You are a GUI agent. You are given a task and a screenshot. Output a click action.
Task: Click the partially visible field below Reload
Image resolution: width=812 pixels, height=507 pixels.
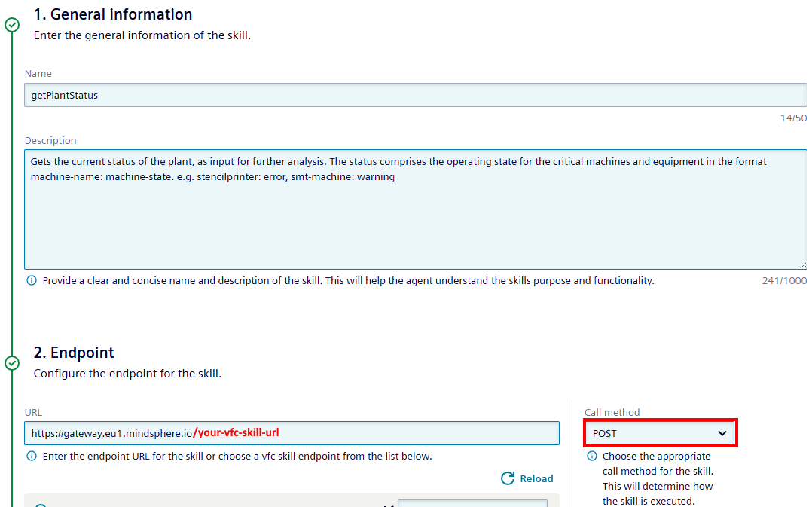tap(472, 503)
